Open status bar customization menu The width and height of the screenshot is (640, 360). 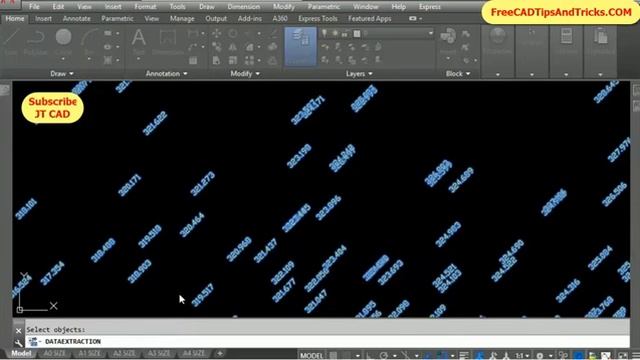click(x=636, y=356)
